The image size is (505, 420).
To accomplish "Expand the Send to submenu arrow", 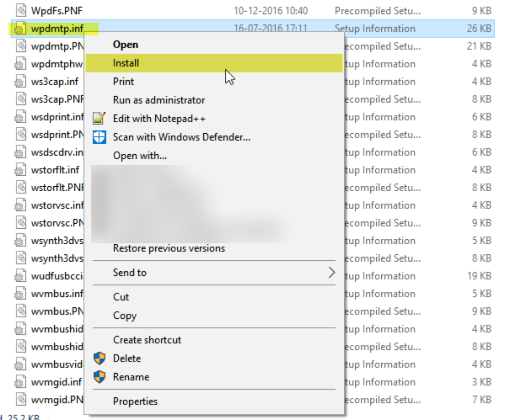I will [x=332, y=272].
